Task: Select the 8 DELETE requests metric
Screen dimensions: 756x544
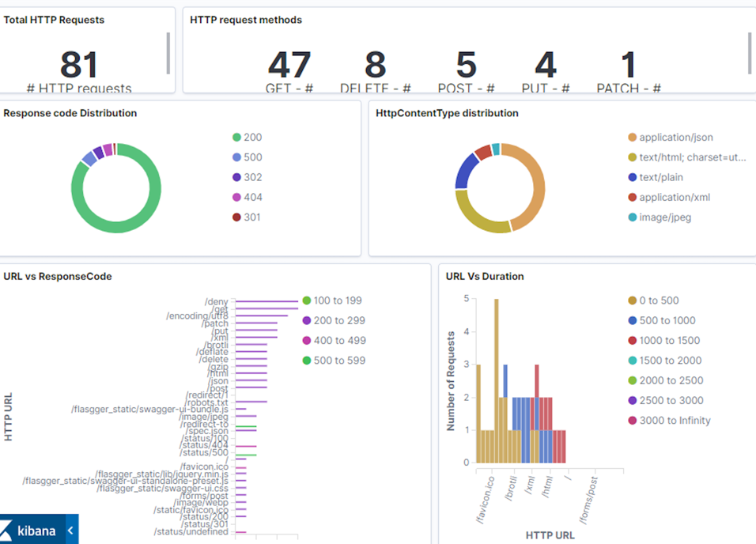Action: pos(375,65)
